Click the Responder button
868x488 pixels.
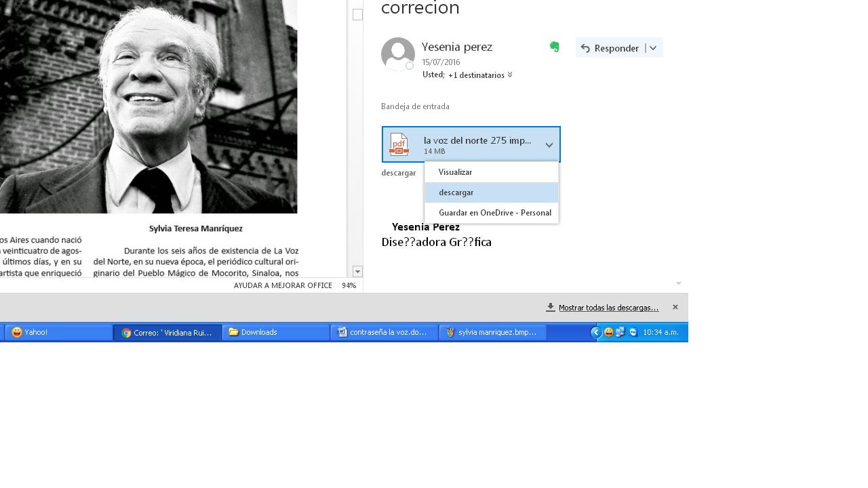pos(610,48)
